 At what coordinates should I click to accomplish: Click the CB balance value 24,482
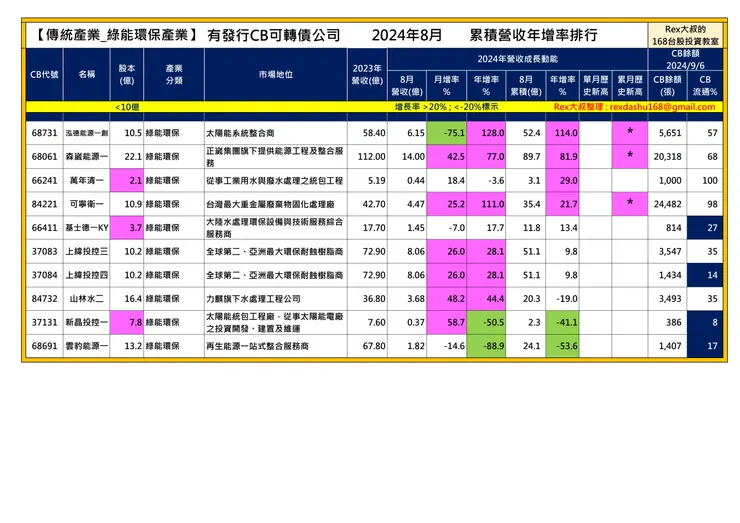pos(667,204)
